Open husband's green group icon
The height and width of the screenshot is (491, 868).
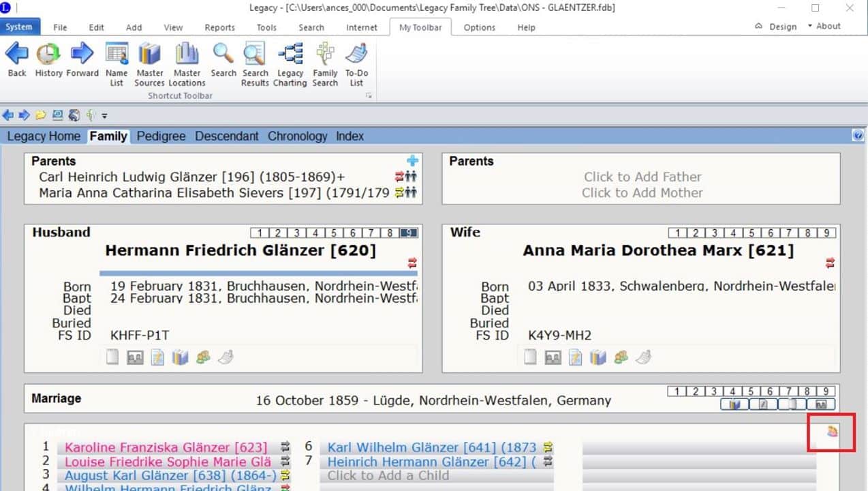pyautogui.click(x=202, y=357)
